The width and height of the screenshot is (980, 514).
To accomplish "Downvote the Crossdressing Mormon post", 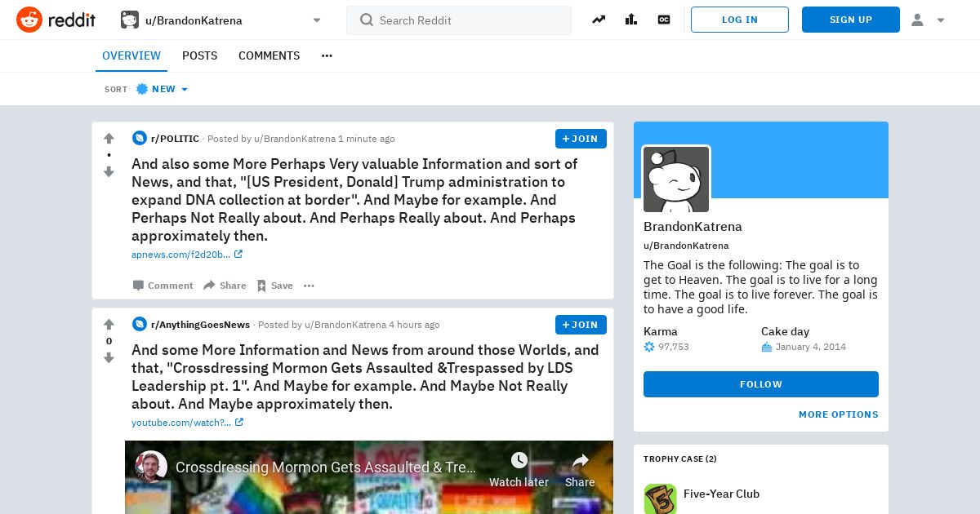I will pyautogui.click(x=109, y=357).
